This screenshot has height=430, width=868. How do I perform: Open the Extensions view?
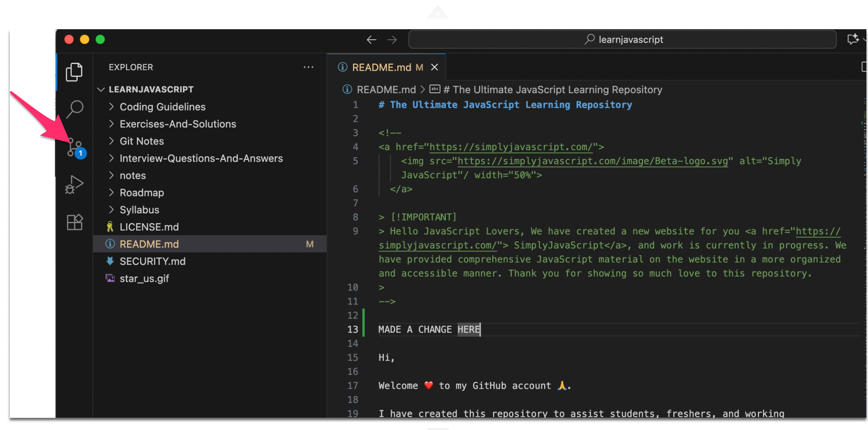[74, 222]
